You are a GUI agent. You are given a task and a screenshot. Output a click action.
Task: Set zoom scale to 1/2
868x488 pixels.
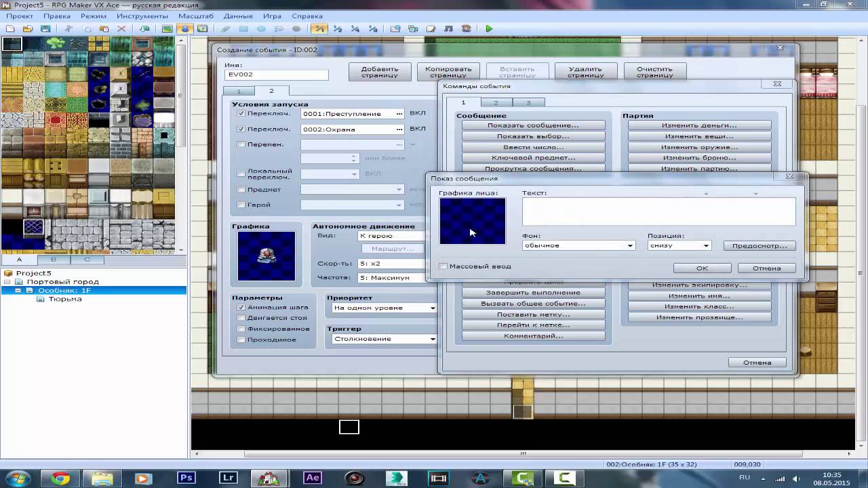click(337, 28)
